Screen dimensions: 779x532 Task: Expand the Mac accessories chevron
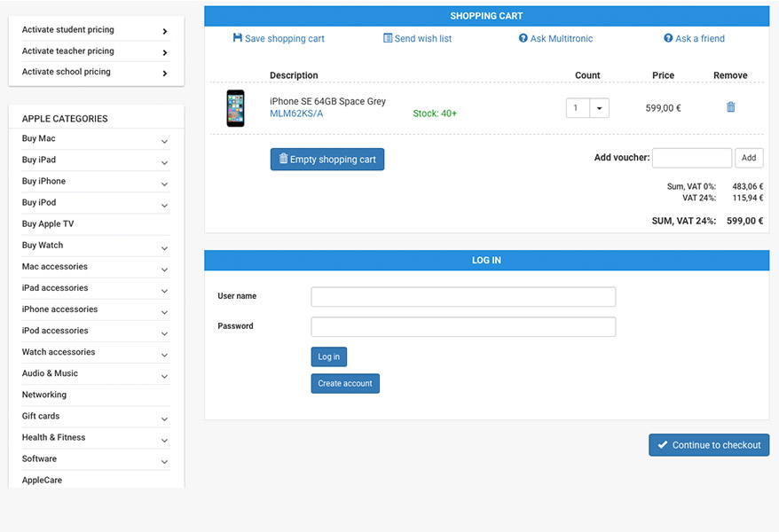click(x=164, y=270)
